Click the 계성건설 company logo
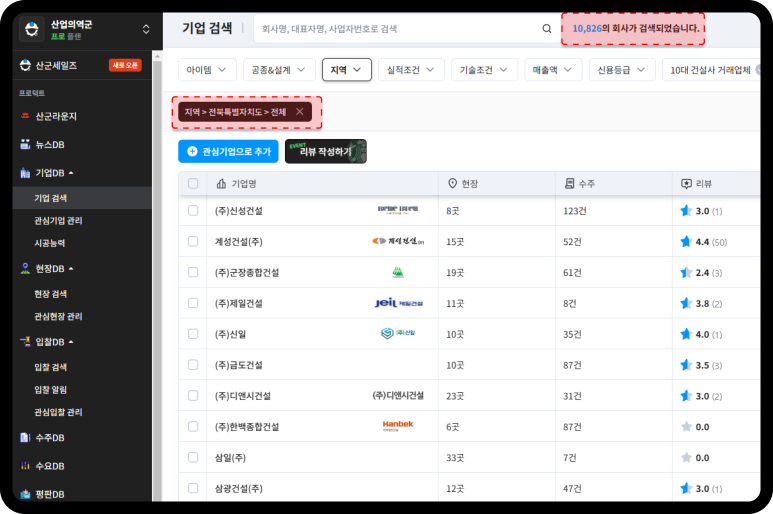Image resolution: width=773 pixels, height=514 pixels. coord(398,241)
